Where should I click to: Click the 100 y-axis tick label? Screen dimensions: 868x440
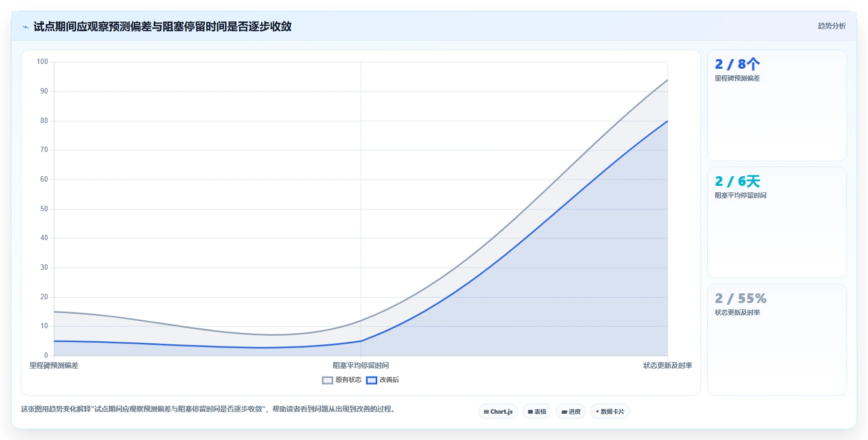tap(42, 62)
